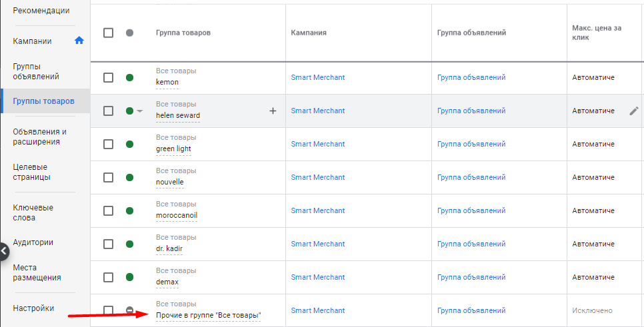Toggle the select-all checkbox in header

pyautogui.click(x=109, y=33)
